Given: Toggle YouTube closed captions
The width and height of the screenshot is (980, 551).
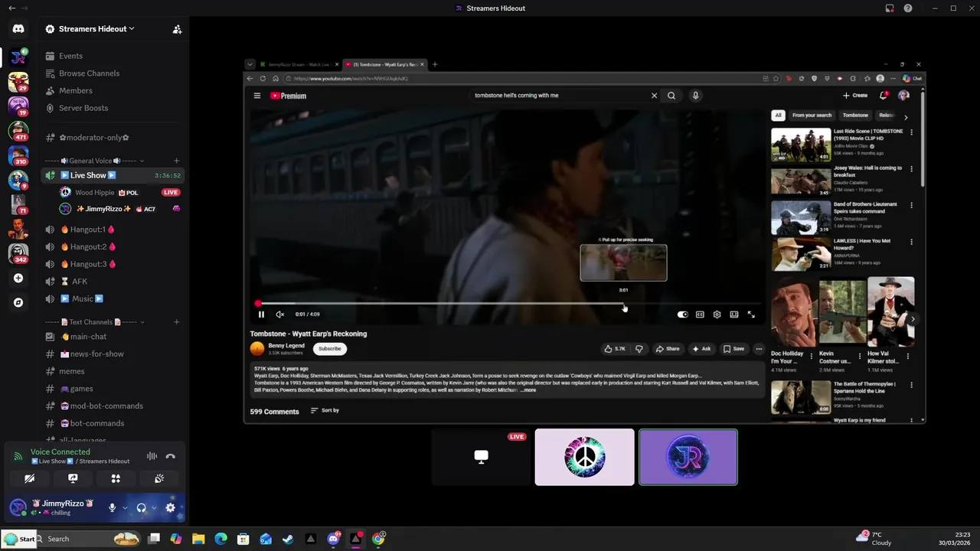Looking at the screenshot, I should tap(700, 315).
